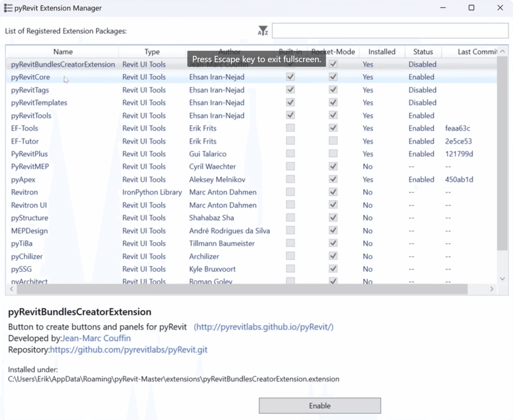This screenshot has width=513, height=420.
Task: Select the pyTiBa extension row
Action: coord(252,243)
